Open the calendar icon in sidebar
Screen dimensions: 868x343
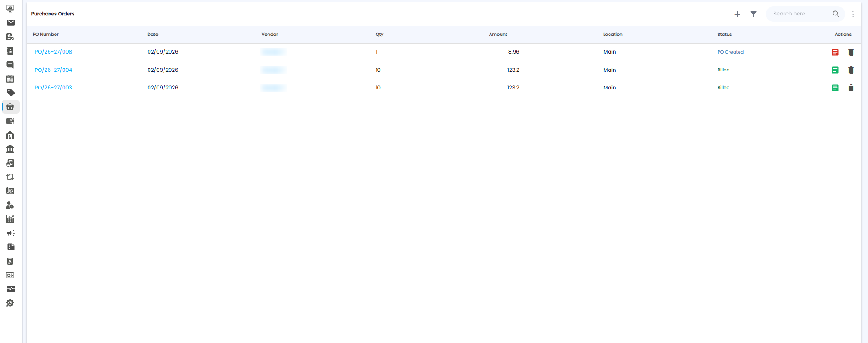pos(10,79)
